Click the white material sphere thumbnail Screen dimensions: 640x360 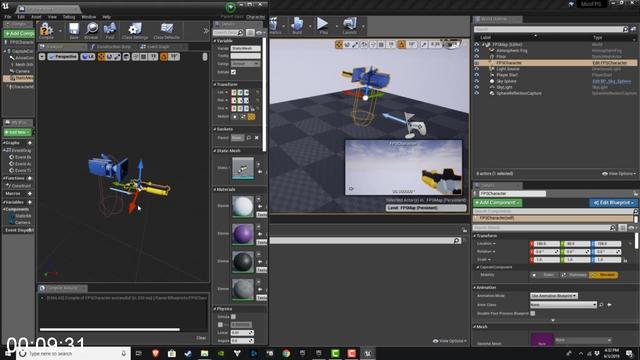[x=243, y=206]
